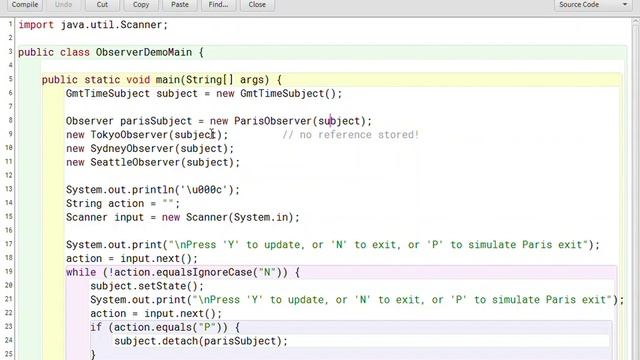The width and height of the screenshot is (640, 360).
Task: Cut the selected code
Action: click(102, 5)
